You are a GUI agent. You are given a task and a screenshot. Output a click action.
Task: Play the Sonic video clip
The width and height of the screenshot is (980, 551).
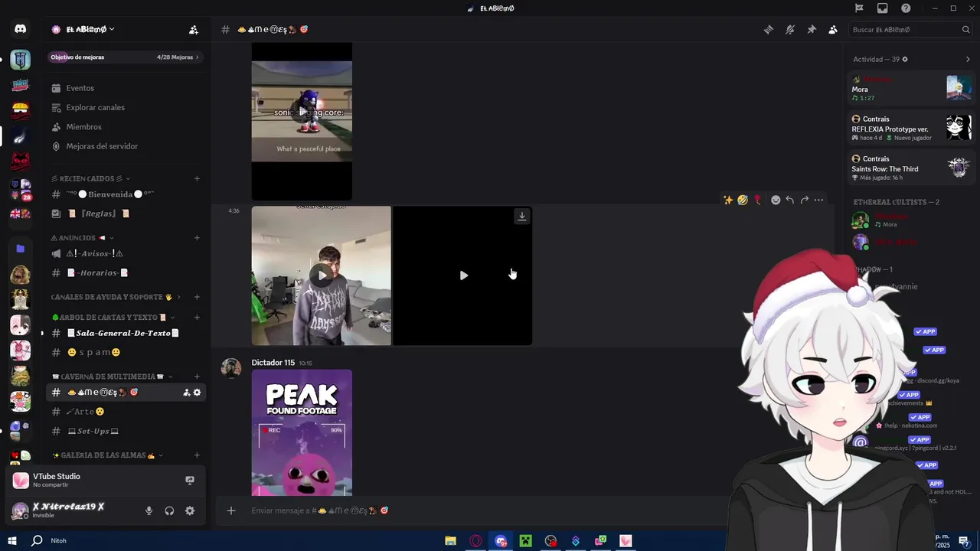tap(302, 112)
